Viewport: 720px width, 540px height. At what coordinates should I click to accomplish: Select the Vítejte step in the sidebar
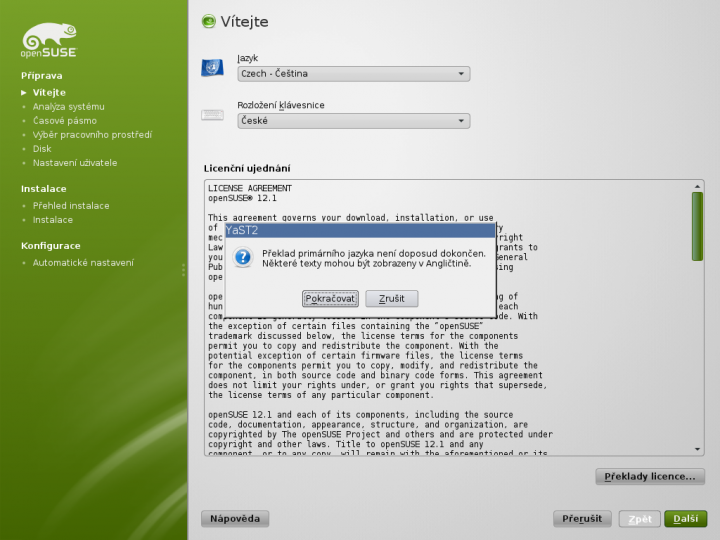point(49,92)
